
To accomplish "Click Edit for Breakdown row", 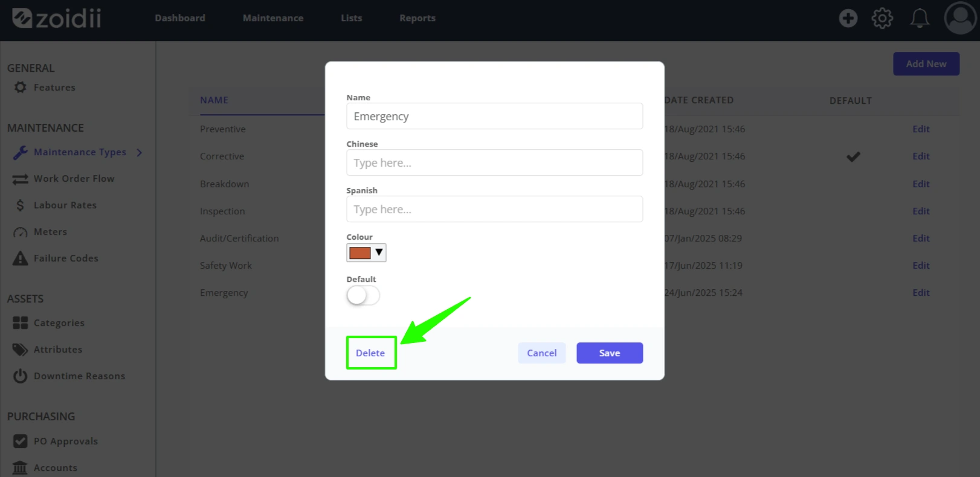I will [921, 184].
